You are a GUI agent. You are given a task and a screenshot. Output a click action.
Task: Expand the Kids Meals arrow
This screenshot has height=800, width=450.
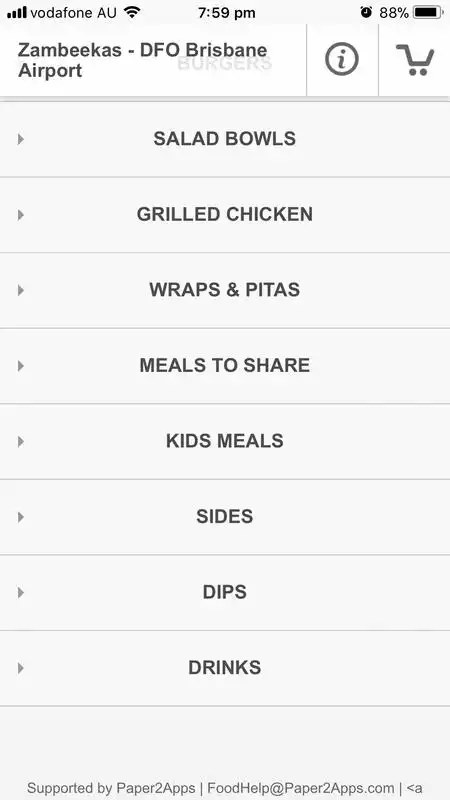(x=20, y=441)
